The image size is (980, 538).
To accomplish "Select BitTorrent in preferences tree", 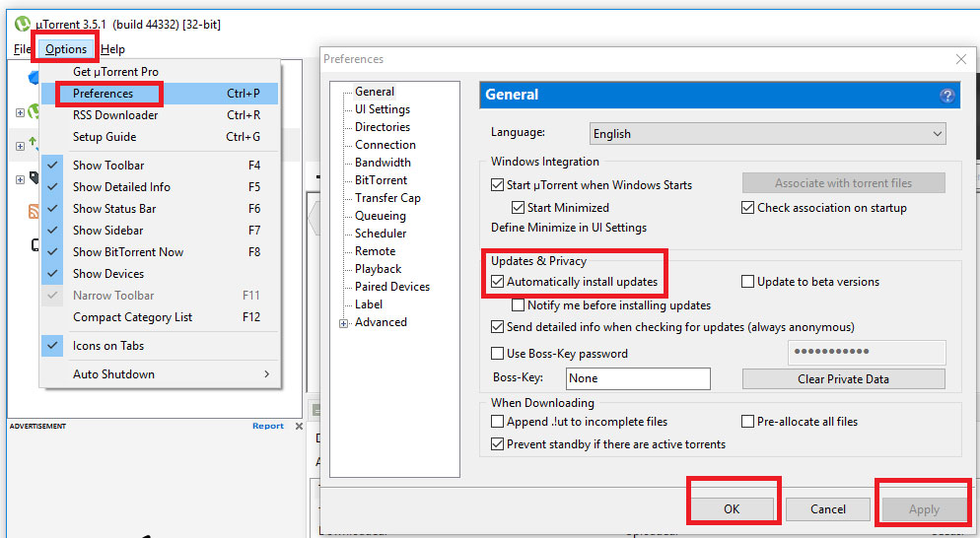I will (x=381, y=180).
